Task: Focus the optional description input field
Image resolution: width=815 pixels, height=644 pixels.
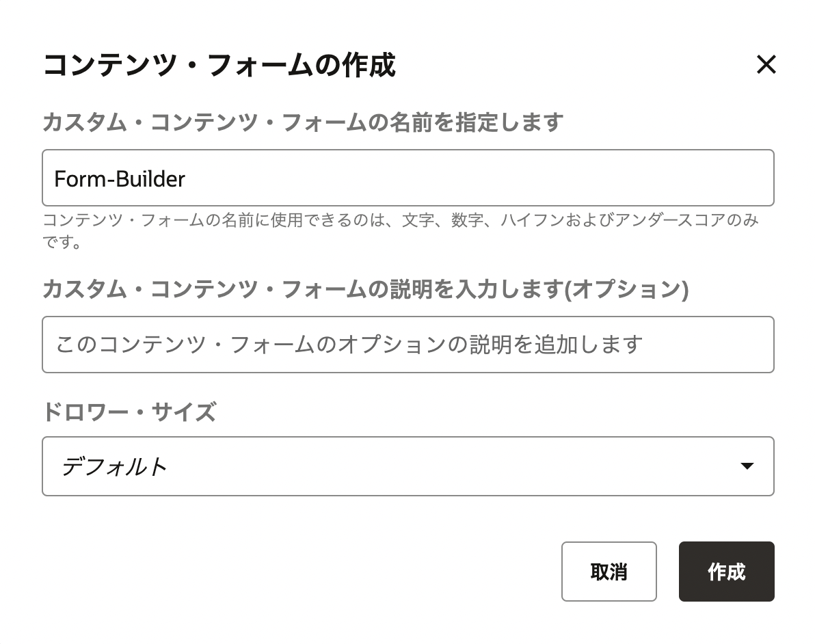Action: coord(407,345)
